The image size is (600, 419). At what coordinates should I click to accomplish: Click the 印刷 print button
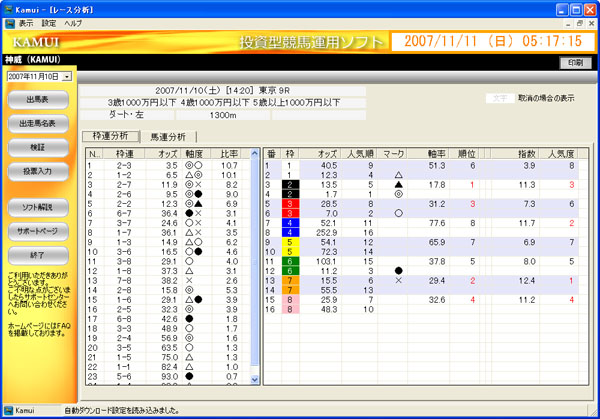click(572, 62)
